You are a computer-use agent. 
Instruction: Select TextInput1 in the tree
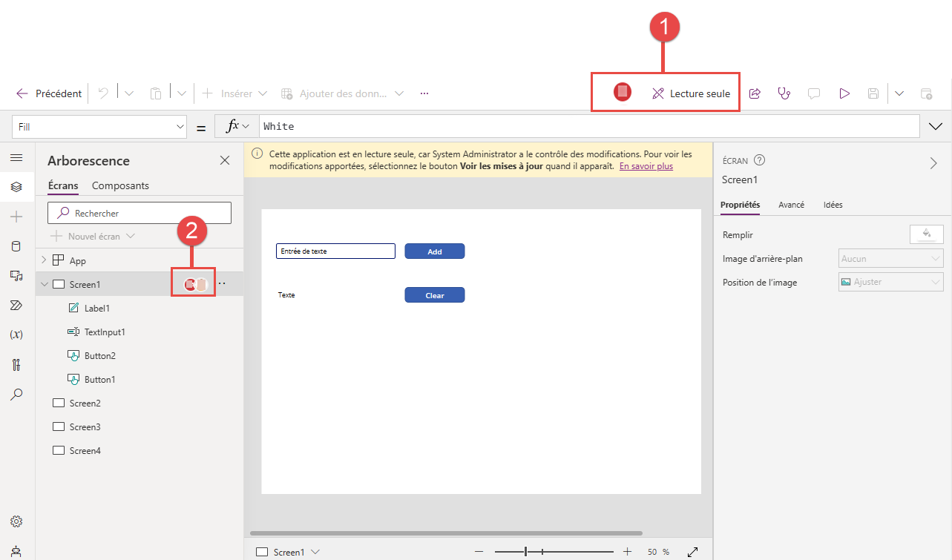point(105,332)
